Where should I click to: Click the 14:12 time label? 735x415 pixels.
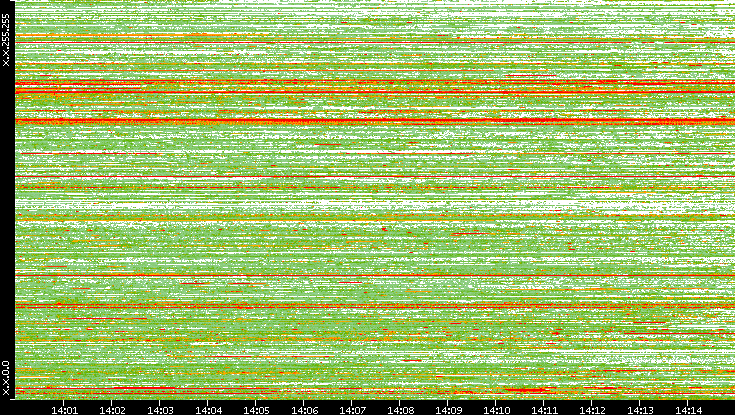point(593,409)
